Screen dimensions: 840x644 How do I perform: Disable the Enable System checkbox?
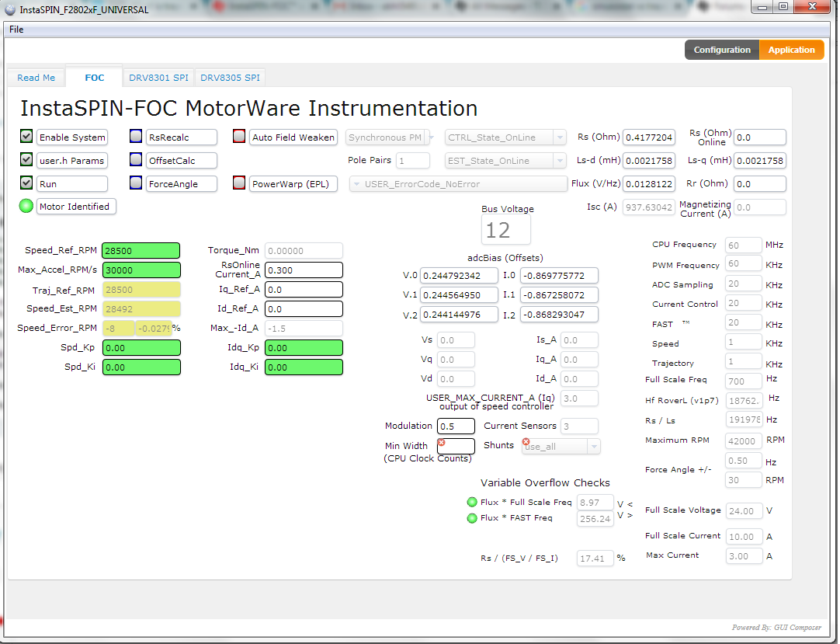point(26,137)
